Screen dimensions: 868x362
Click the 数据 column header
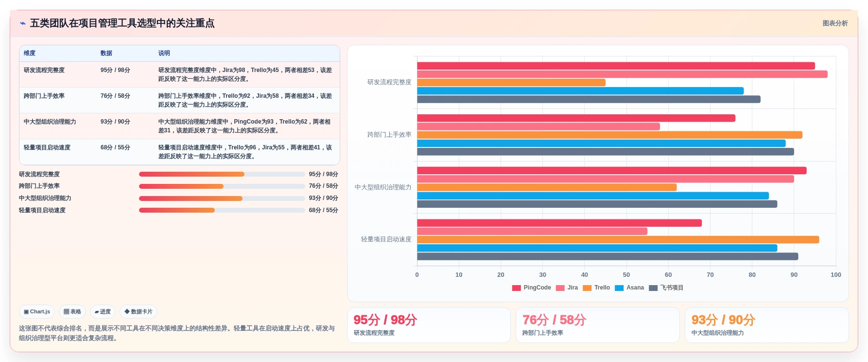pos(106,53)
